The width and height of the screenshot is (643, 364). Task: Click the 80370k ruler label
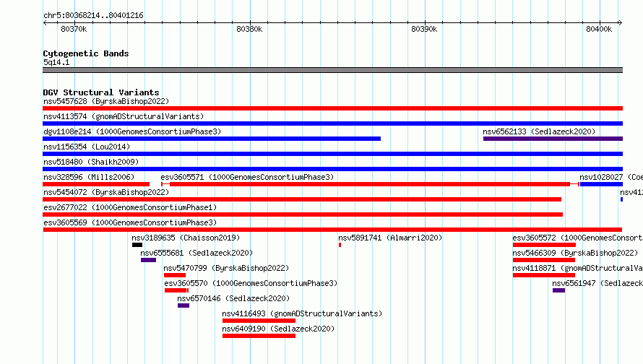tap(74, 29)
